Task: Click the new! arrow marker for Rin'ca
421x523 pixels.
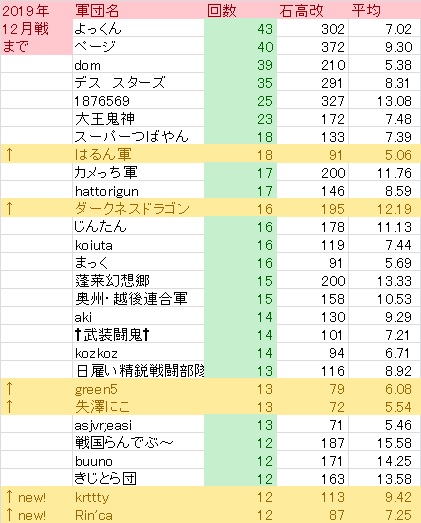Action: click(x=26, y=515)
